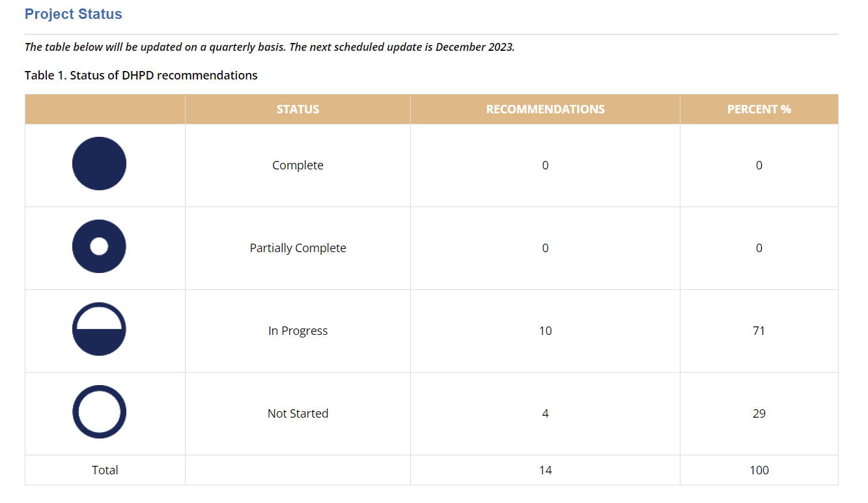Click the total percent value 100
This screenshot has width=868, height=503.
(x=759, y=470)
